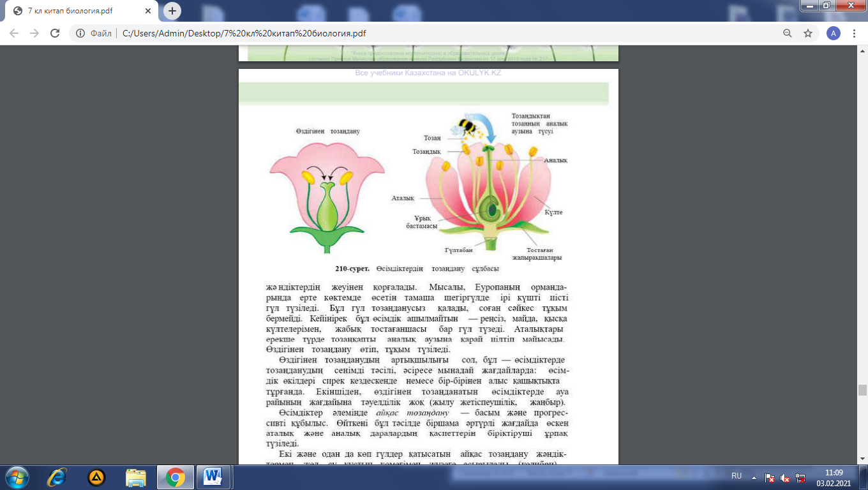This screenshot has width=868, height=490.
Task: Select the 7 кл китап биология.pdf tab
Action: coord(82,11)
